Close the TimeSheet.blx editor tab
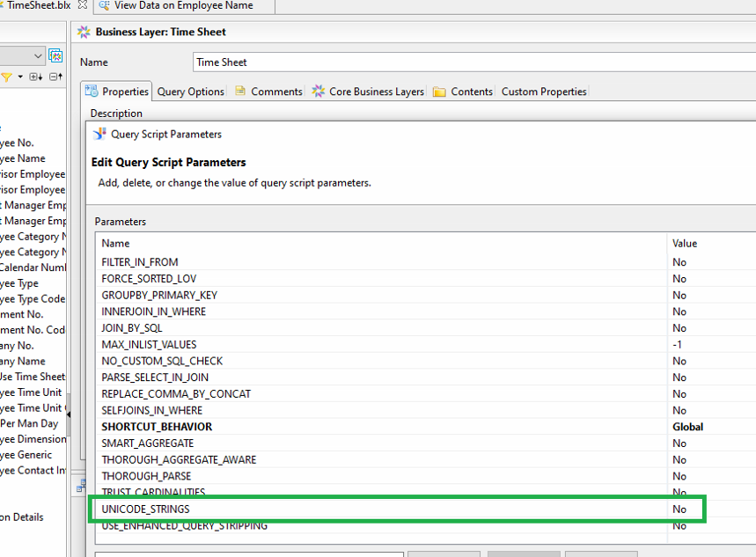756x557 pixels. pyautogui.click(x=82, y=5)
